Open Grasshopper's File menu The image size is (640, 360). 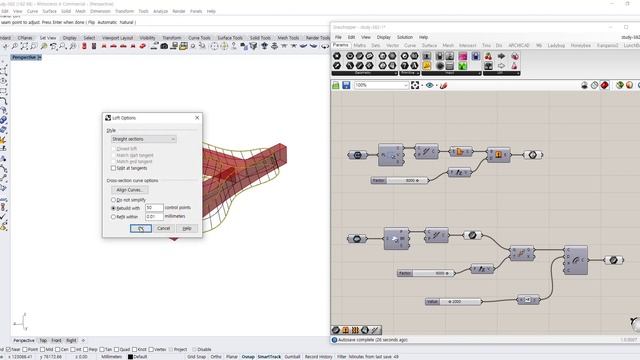tap(338, 37)
